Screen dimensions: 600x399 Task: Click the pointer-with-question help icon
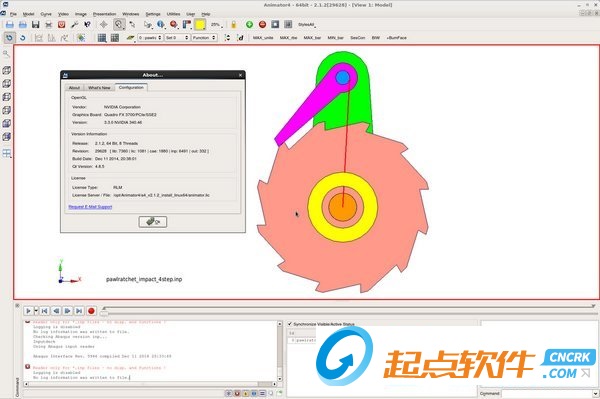click(87, 24)
